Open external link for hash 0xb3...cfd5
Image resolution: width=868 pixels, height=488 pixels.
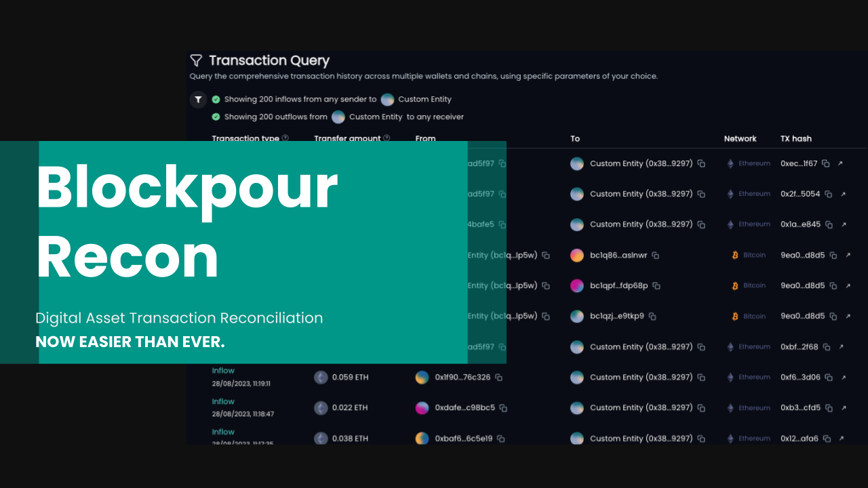point(844,408)
